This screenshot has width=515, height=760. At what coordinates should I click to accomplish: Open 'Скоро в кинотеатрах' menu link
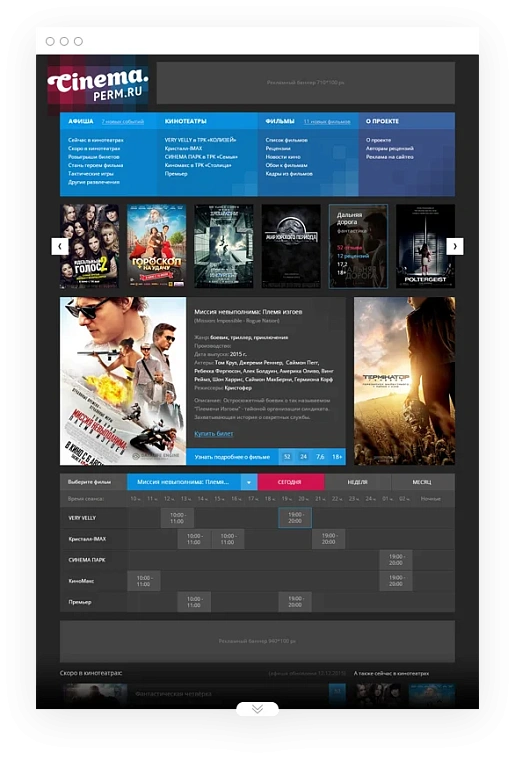(94, 148)
